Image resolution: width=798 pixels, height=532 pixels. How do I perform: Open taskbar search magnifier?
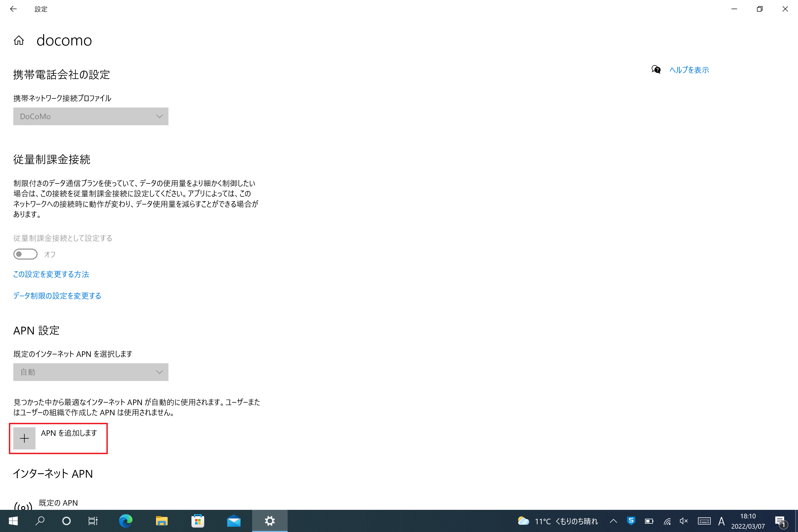[x=40, y=521]
